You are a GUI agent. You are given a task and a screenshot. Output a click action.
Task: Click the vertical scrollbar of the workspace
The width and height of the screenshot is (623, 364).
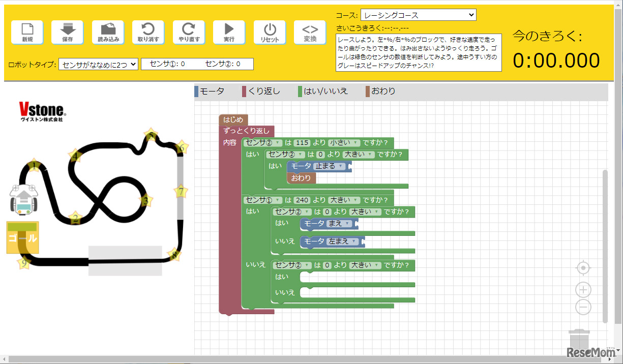tap(605, 246)
